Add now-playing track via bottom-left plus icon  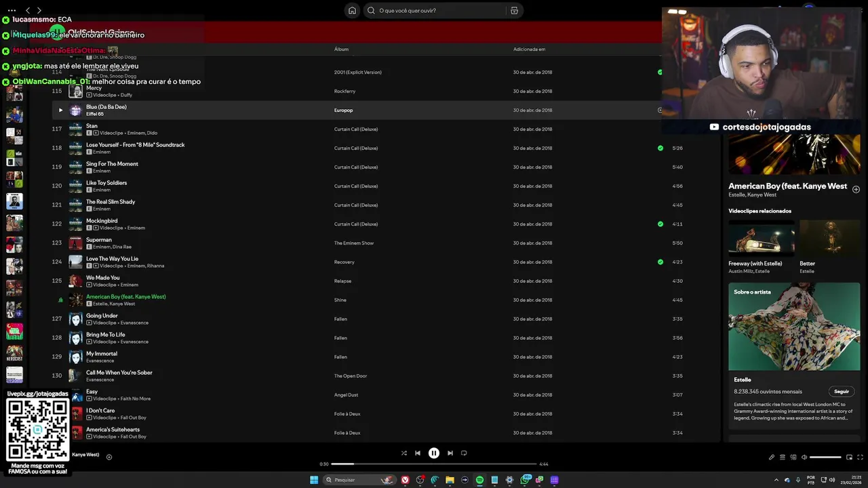pyautogui.click(x=109, y=457)
